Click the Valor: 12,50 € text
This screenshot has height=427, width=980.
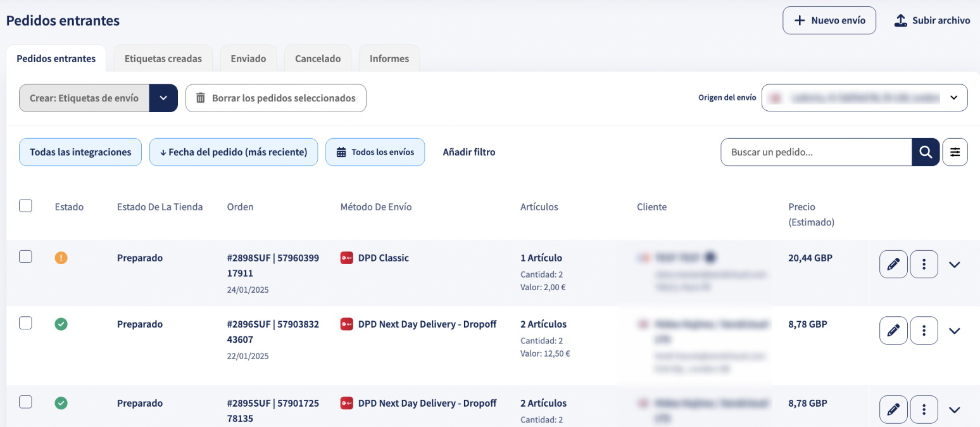(545, 354)
